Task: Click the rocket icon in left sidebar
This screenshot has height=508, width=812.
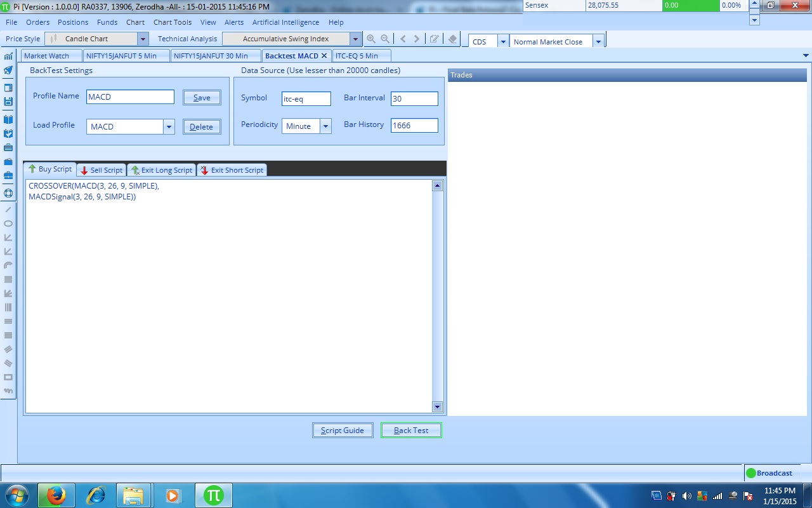Action: [x=8, y=70]
